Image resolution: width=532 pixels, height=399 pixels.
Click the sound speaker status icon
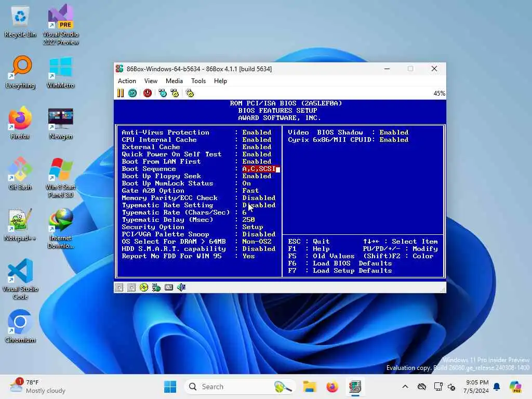tap(181, 288)
